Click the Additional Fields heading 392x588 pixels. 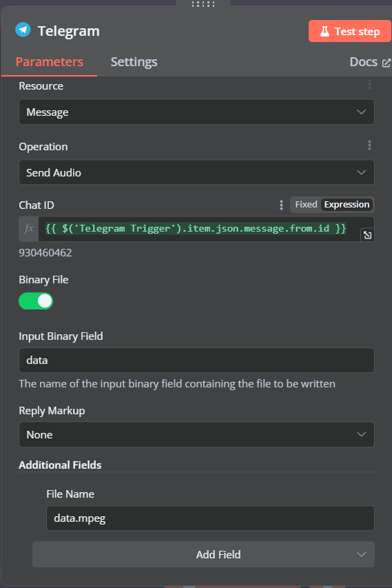pos(60,465)
